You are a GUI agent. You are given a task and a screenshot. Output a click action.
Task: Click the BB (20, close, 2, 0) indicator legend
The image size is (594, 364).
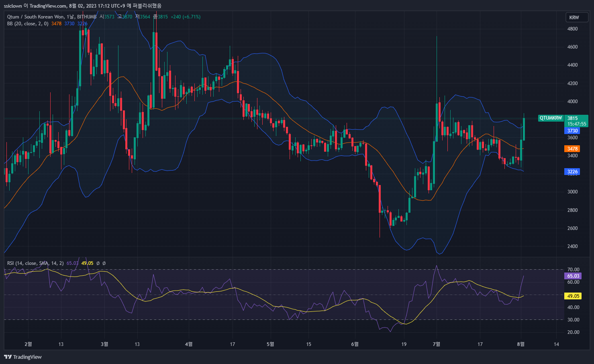28,24
